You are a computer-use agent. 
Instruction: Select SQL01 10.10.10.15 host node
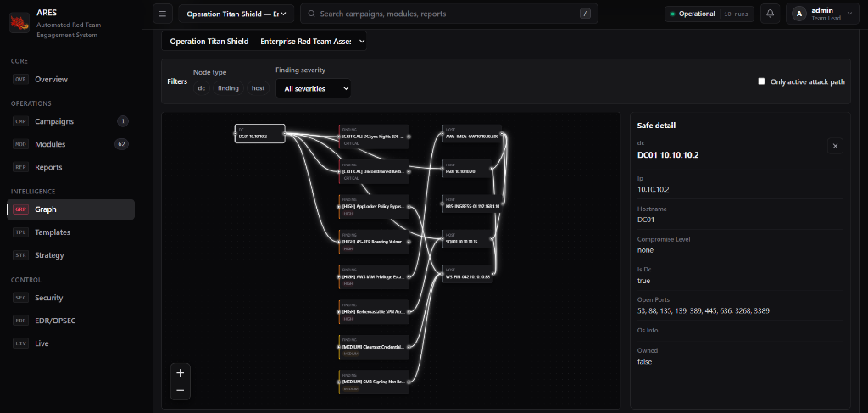(x=467, y=238)
